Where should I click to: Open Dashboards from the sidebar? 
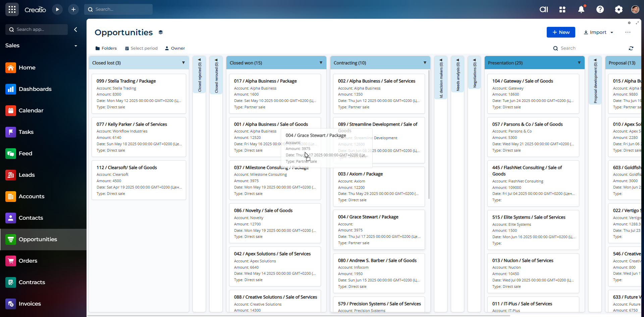[x=35, y=89]
